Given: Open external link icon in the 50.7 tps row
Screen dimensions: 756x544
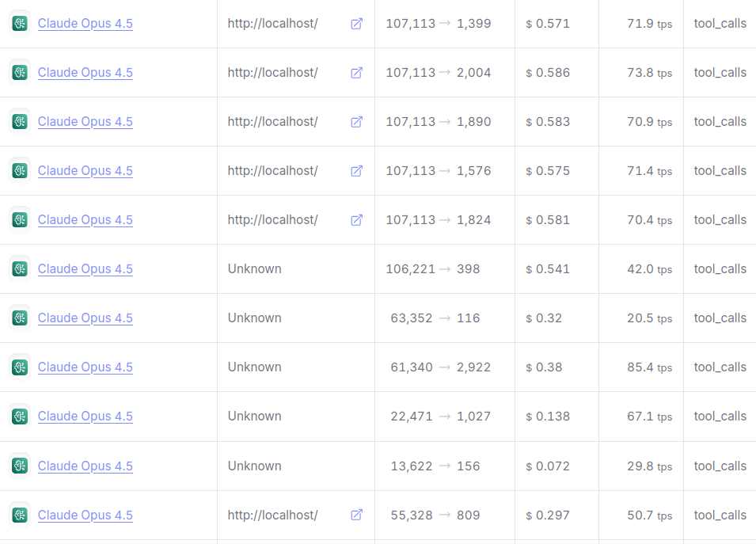Looking at the screenshot, I should pyautogui.click(x=356, y=515).
